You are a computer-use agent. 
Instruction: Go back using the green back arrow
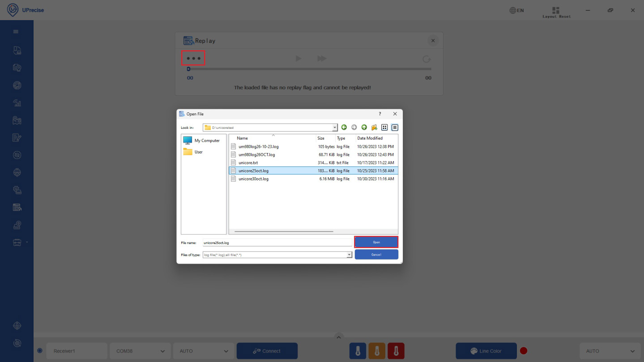click(344, 128)
